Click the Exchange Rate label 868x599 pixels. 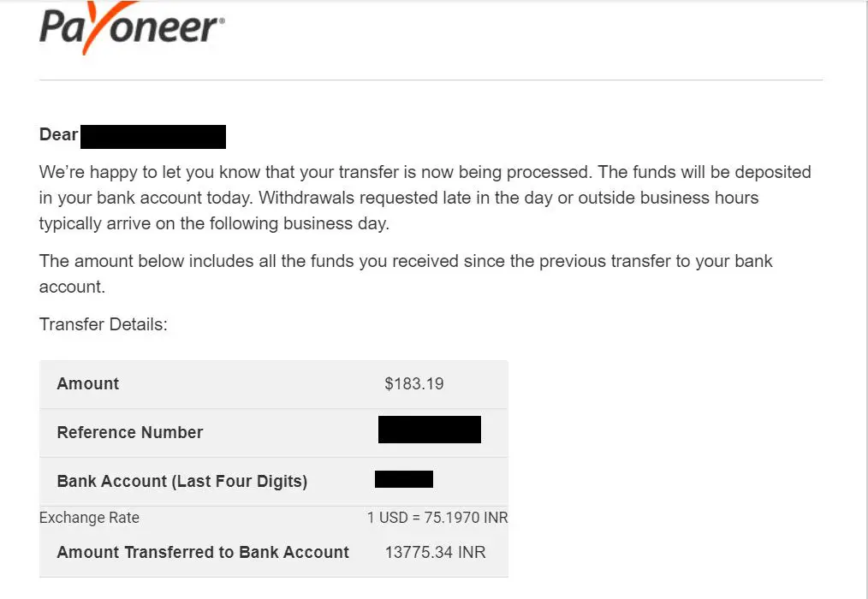[x=89, y=518]
